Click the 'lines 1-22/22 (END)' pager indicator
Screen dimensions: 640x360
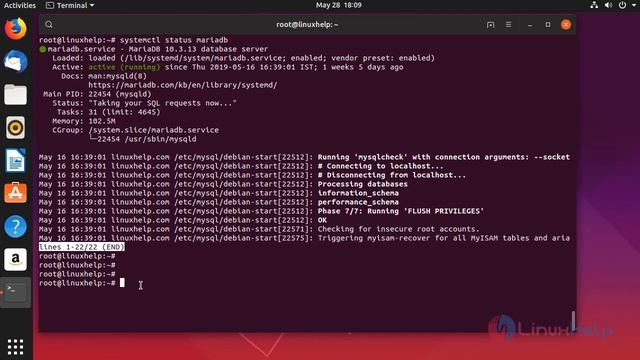82,247
